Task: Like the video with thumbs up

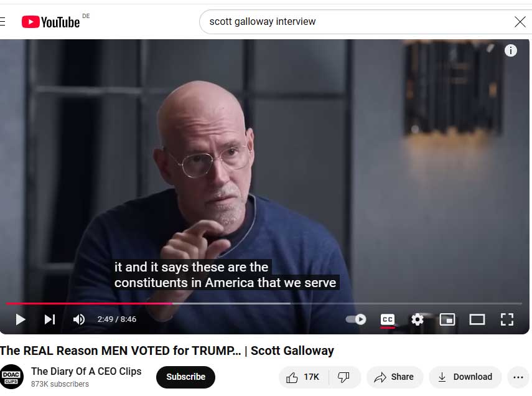Action: pos(302,377)
